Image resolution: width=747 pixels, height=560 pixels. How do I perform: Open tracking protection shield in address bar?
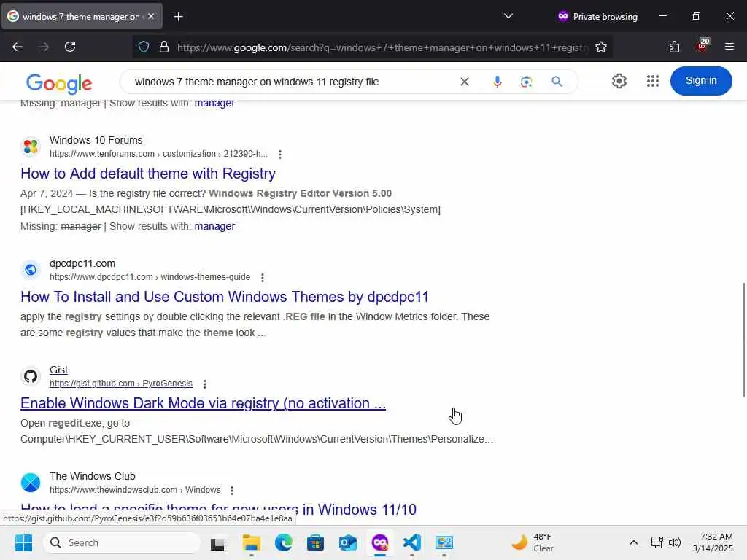pyautogui.click(x=144, y=47)
